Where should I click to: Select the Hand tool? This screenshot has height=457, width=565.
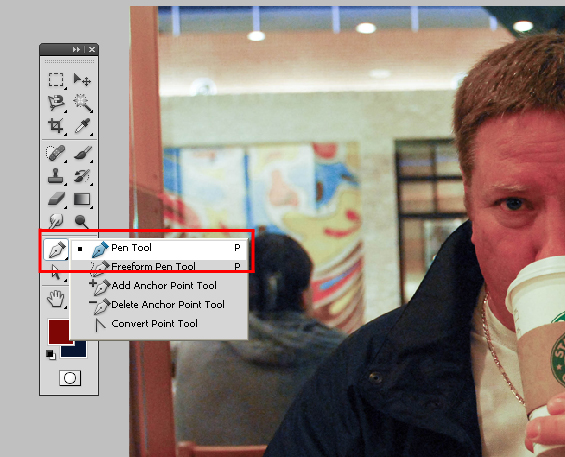pyautogui.click(x=56, y=299)
